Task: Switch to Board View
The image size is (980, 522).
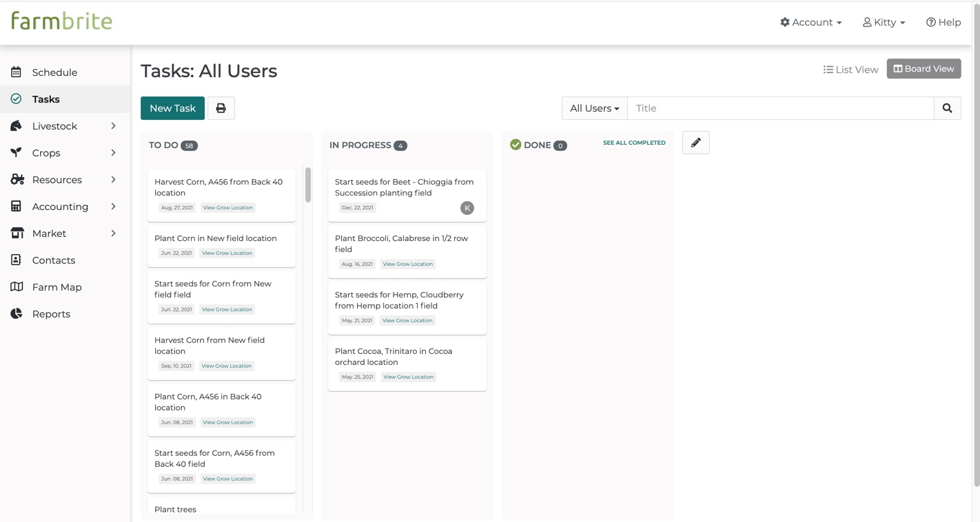Action: click(x=923, y=69)
